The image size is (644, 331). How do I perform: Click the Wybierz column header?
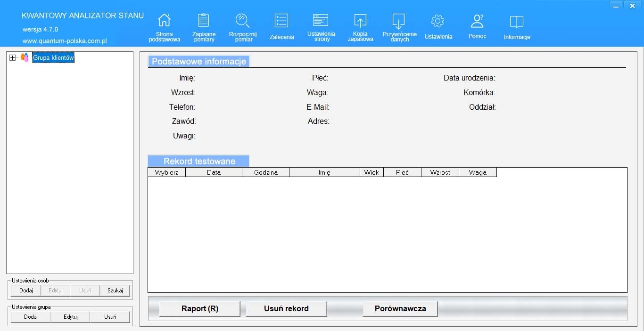[x=166, y=172]
